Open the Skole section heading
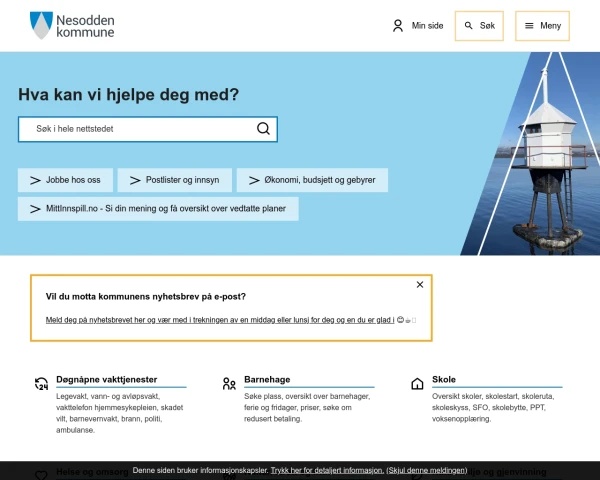This screenshot has height=480, width=600. click(x=444, y=380)
